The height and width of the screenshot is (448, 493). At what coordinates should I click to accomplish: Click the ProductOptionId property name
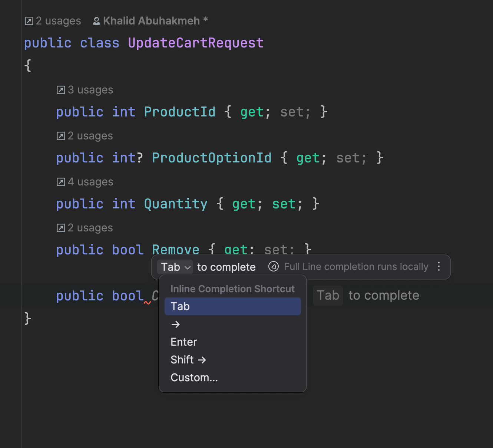coord(212,158)
